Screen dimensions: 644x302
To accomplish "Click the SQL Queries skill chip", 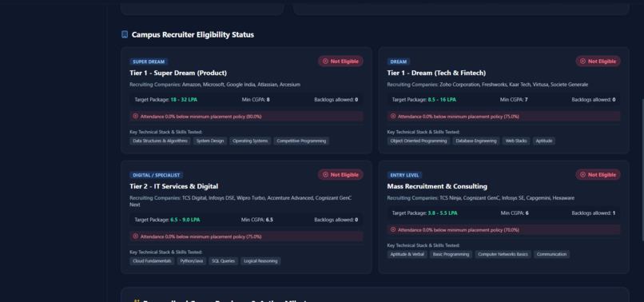I will (224, 261).
